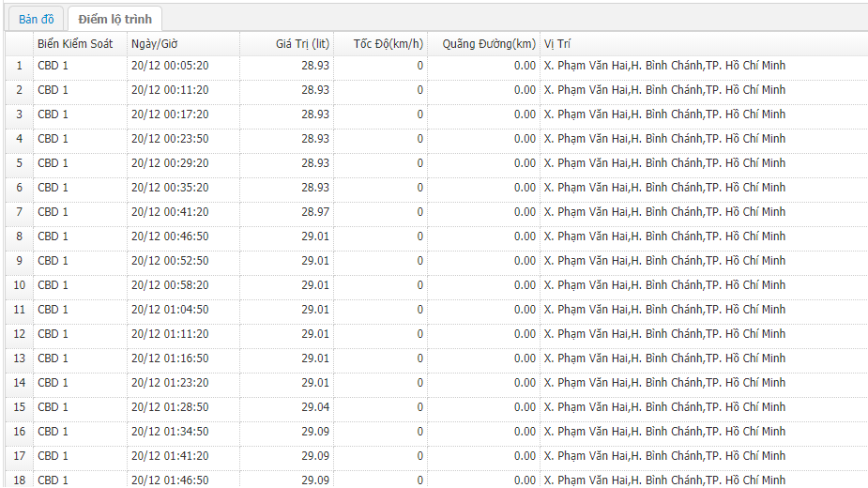The height and width of the screenshot is (488, 868).
Task: Switch to the Bản đồ tab
Action: tap(37, 19)
